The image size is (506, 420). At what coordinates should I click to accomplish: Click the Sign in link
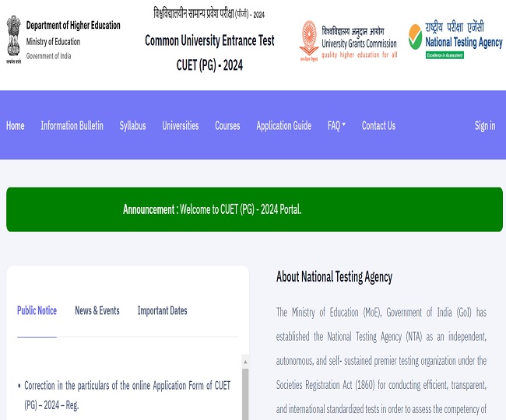[x=484, y=125]
